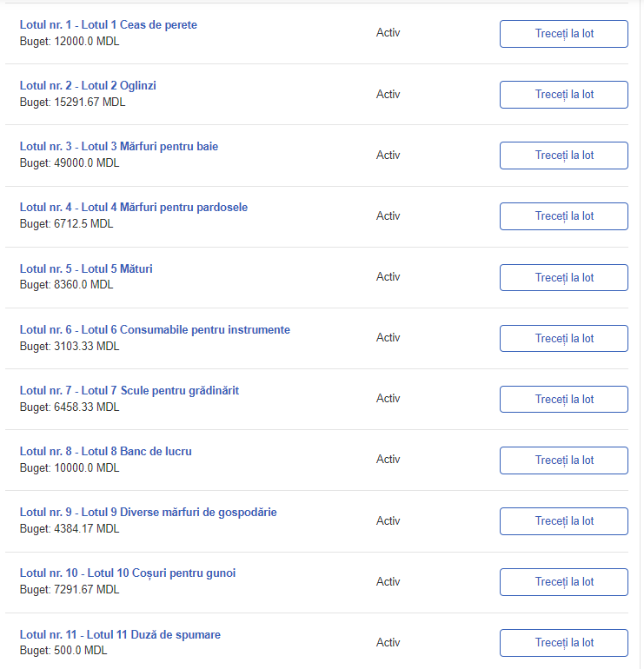Open the Lotul 5 Mături link
This screenshot has height=669, width=644.
[x=86, y=268]
